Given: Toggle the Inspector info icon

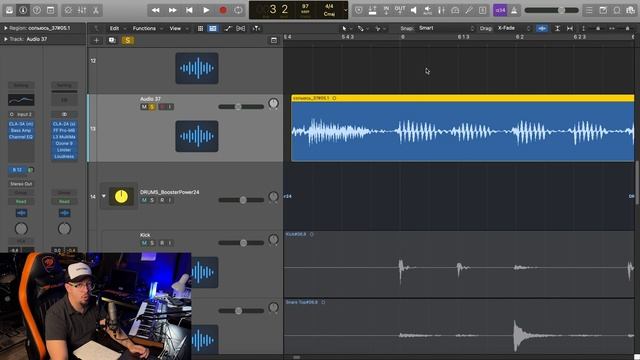Looking at the screenshot, I should [23, 10].
